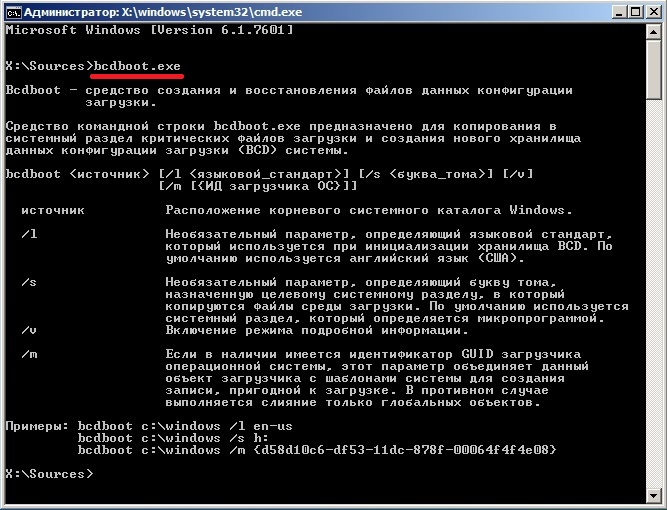667x510 pixels.
Task: Click the scrollbar up arrow
Action: point(653,31)
